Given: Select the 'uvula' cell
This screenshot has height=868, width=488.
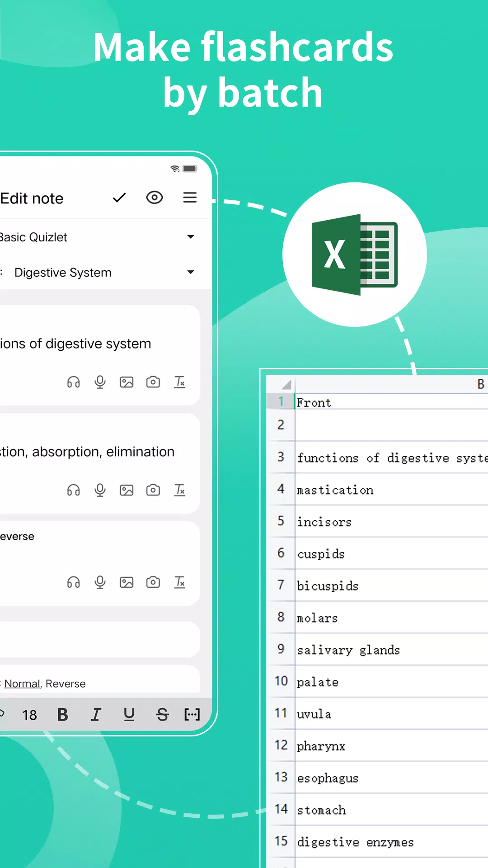Looking at the screenshot, I should 391,714.
